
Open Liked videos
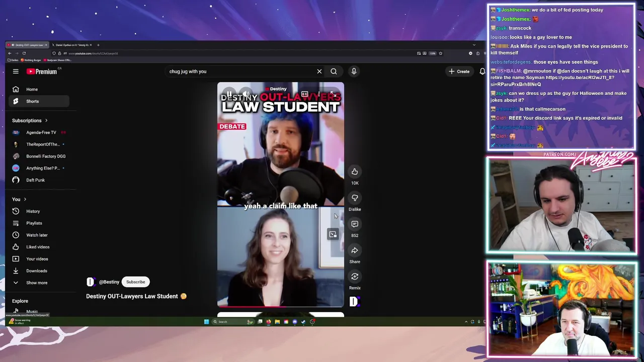click(38, 247)
